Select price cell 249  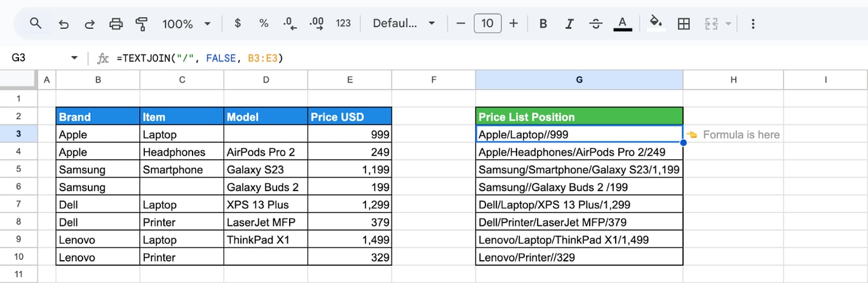[x=349, y=152]
